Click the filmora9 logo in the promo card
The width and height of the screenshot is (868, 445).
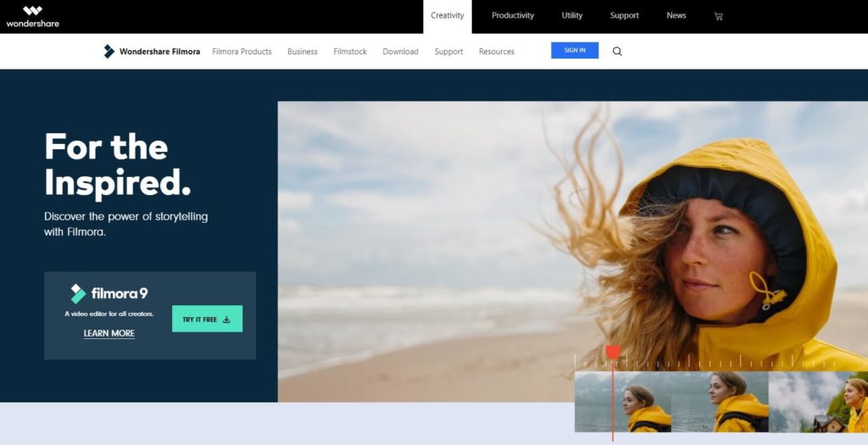pyautogui.click(x=109, y=293)
